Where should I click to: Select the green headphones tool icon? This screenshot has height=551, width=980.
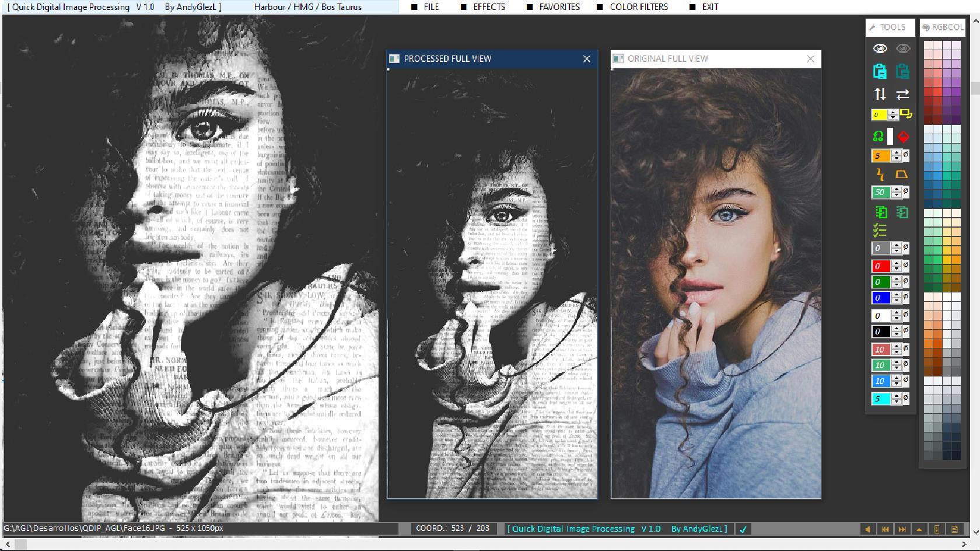(x=878, y=136)
